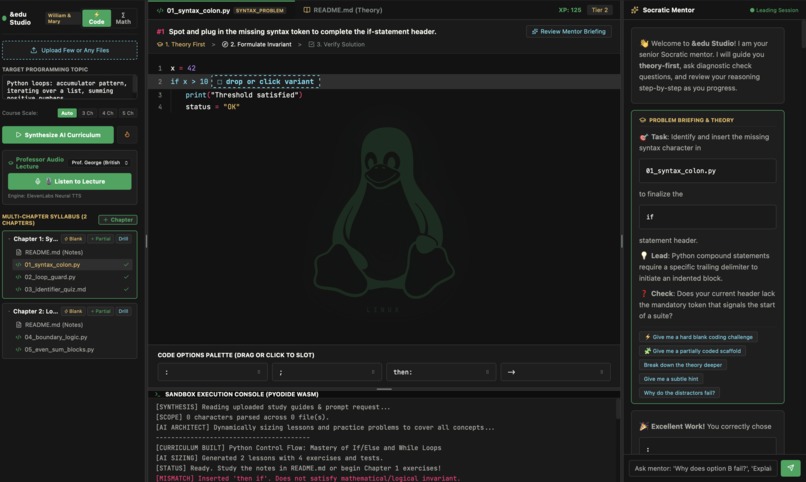Viewport: 806px width, 482px height.
Task: Start Synthesize AI Curriculum
Action: (x=58, y=135)
